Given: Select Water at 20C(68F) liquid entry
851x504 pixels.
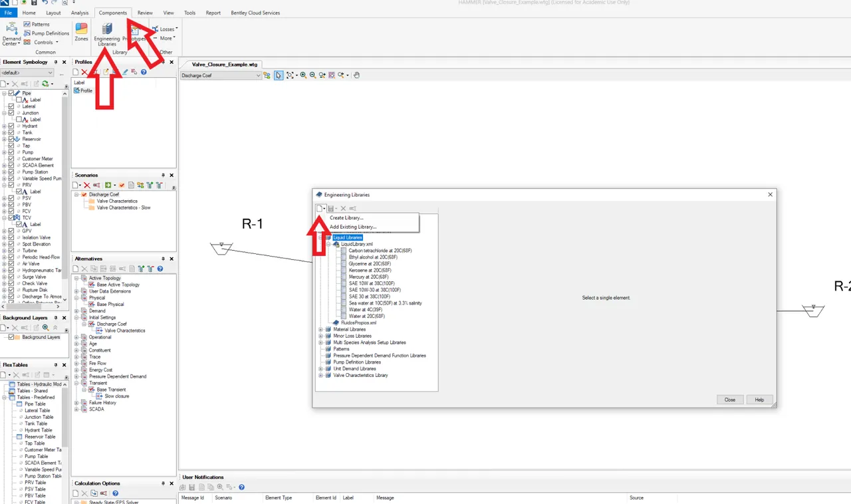Looking at the screenshot, I should (366, 316).
